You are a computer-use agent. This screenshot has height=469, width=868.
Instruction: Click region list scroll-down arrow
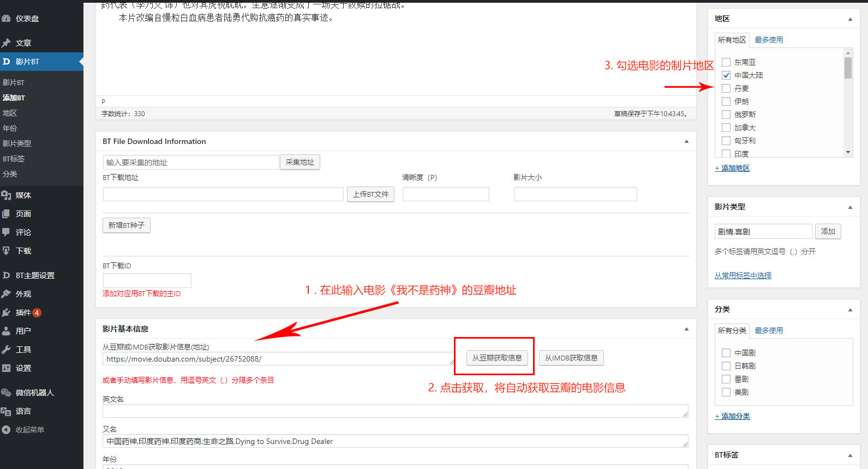pos(848,152)
